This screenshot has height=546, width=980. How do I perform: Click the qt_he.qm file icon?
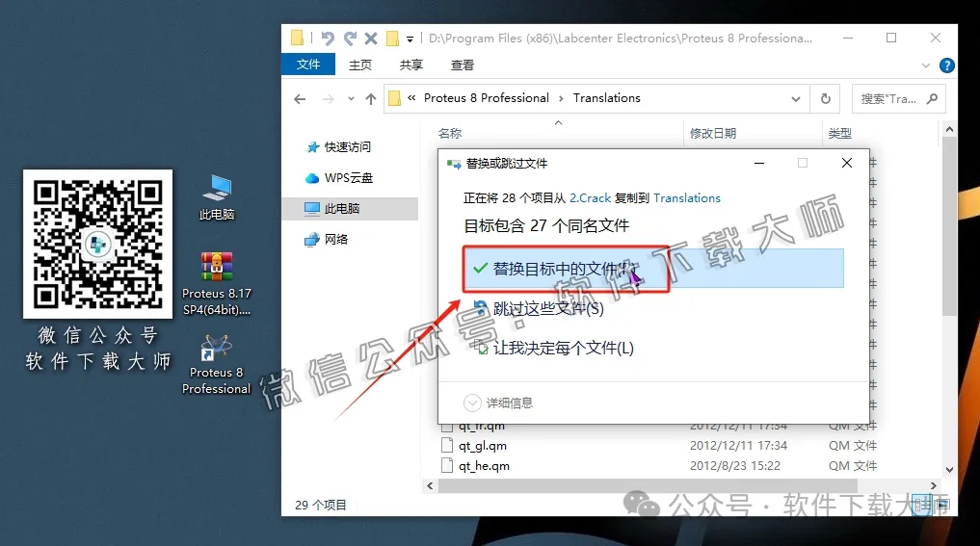click(x=447, y=465)
